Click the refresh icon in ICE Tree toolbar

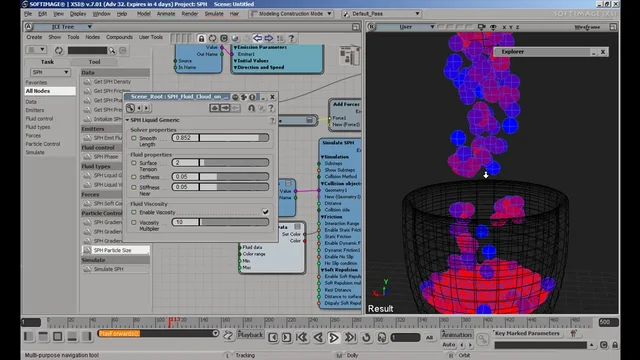coord(213,38)
